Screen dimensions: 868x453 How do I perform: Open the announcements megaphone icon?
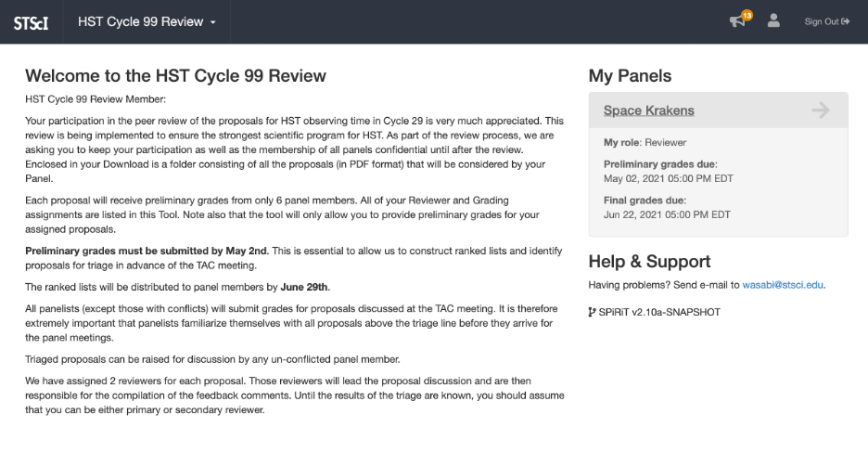pos(736,22)
